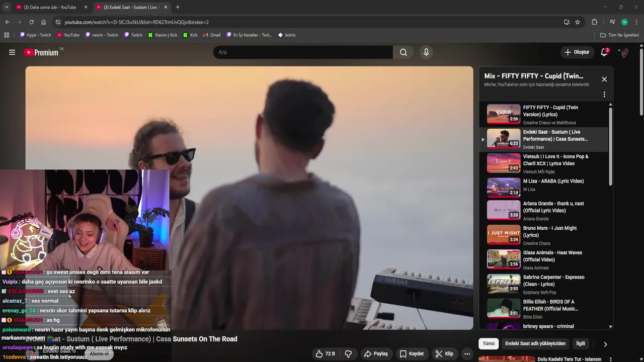Select the Tümü filter chip
The height and width of the screenshot is (362, 644).
coord(489,344)
